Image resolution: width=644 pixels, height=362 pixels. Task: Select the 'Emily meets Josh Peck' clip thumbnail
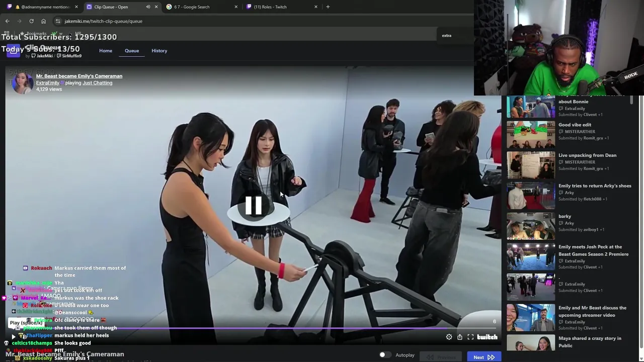(x=531, y=256)
